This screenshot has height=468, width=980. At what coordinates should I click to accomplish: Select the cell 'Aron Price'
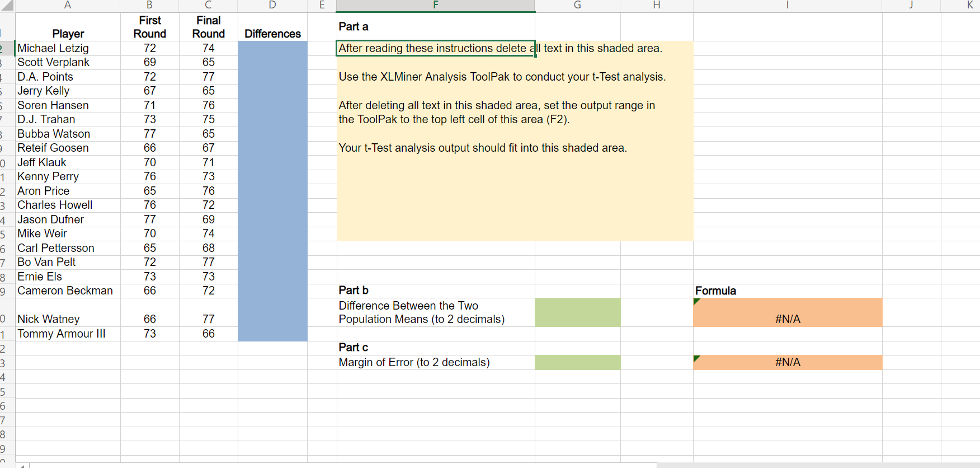point(68,191)
